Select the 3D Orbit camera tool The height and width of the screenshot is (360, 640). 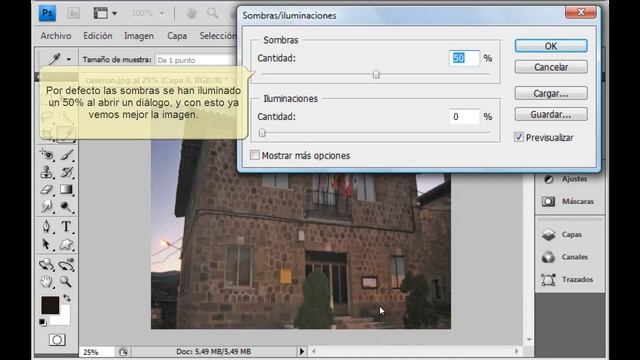[x=67, y=264]
